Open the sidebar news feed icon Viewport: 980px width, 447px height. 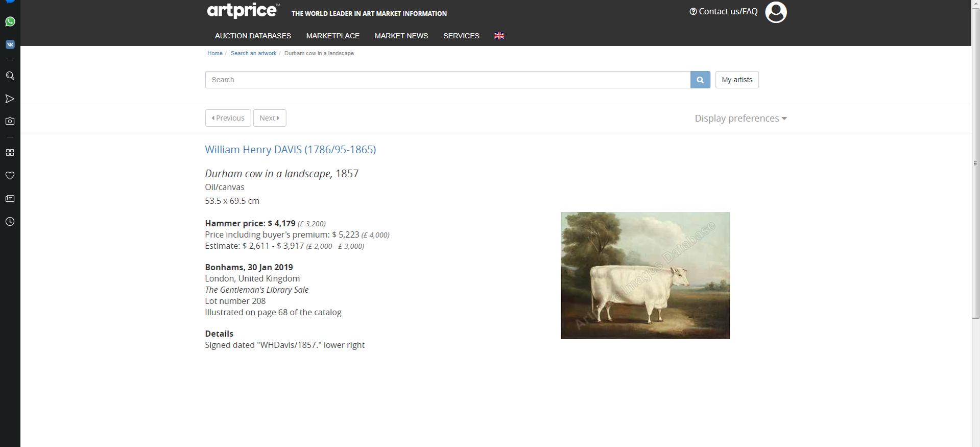(10, 199)
